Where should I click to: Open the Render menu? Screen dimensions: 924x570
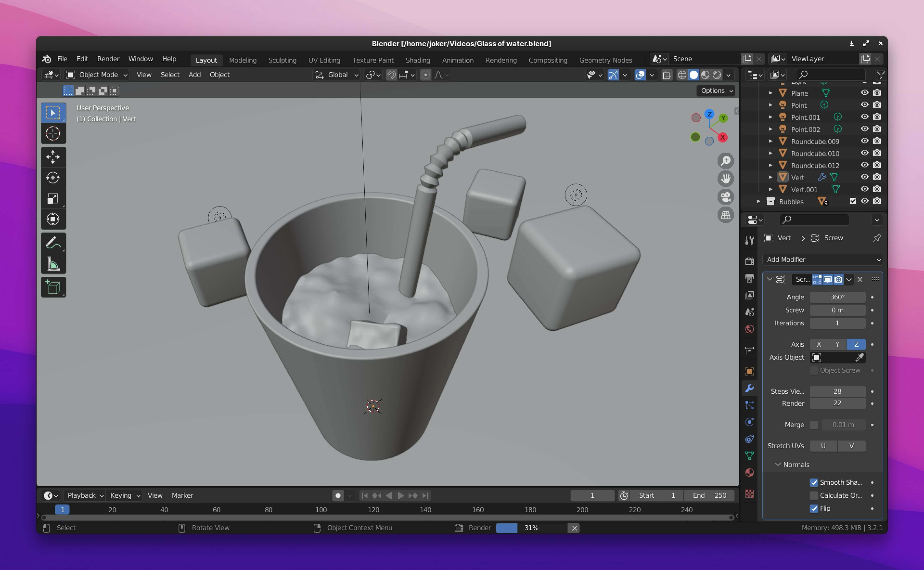click(x=108, y=59)
